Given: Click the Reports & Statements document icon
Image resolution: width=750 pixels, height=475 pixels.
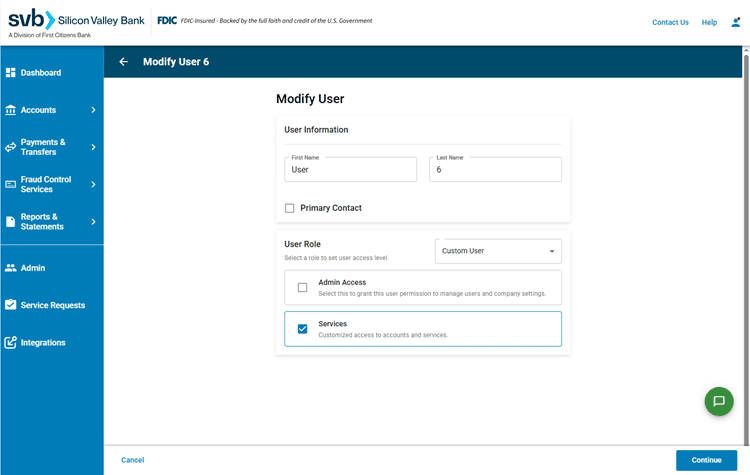Looking at the screenshot, I should point(11,221).
